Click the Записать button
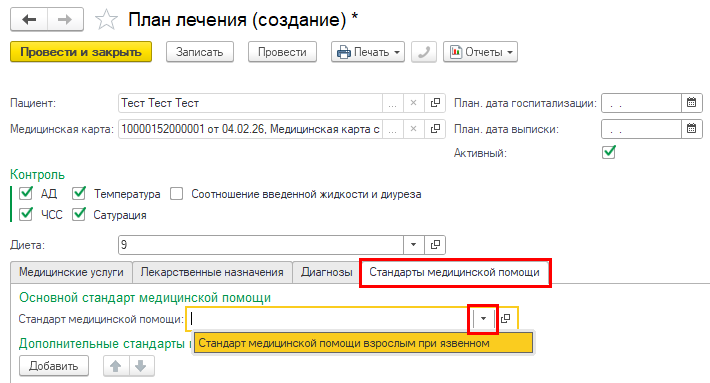 coord(200,52)
